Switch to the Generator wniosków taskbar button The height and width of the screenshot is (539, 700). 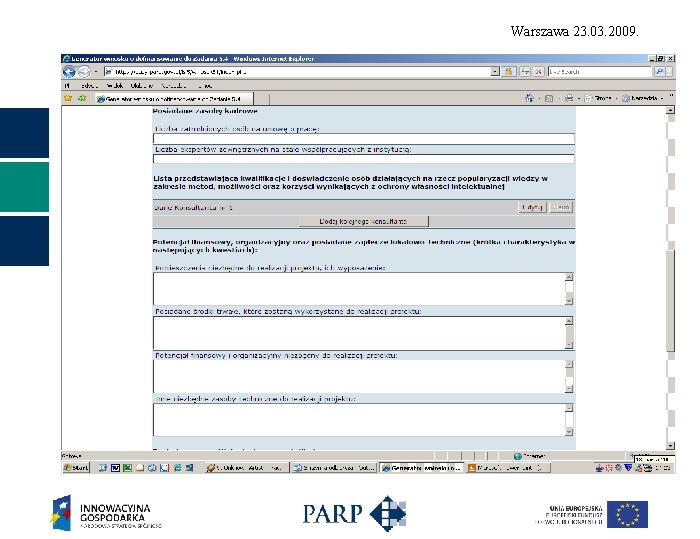click(421, 468)
